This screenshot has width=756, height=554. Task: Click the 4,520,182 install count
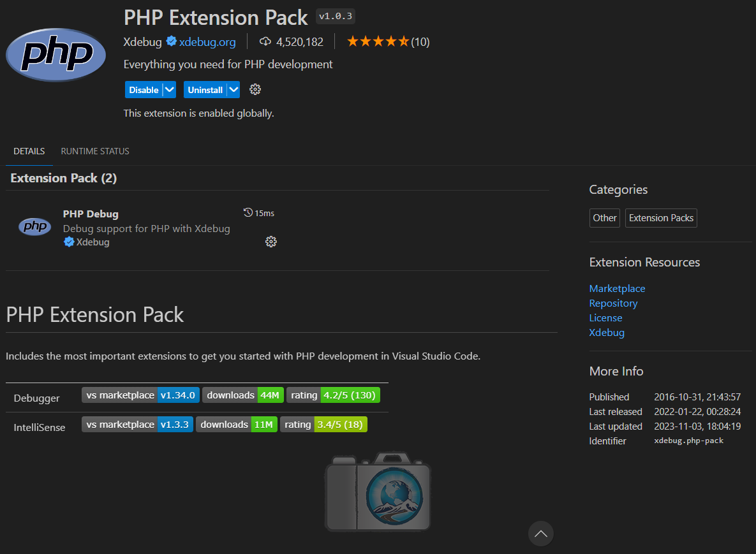click(300, 42)
